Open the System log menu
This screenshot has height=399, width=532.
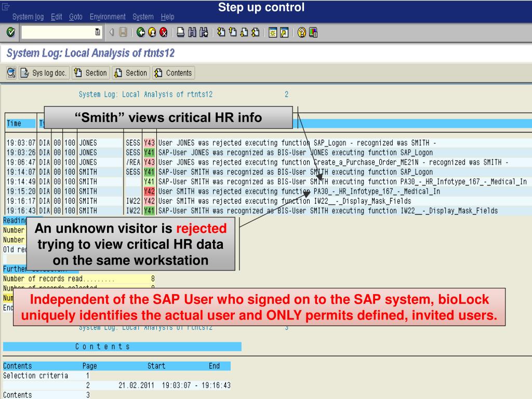(28, 17)
